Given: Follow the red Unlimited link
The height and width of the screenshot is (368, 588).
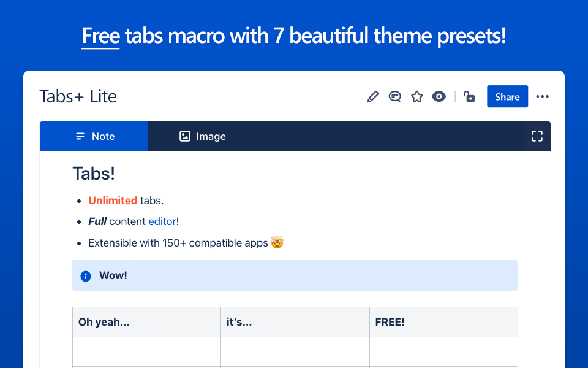Looking at the screenshot, I should click(x=113, y=201).
